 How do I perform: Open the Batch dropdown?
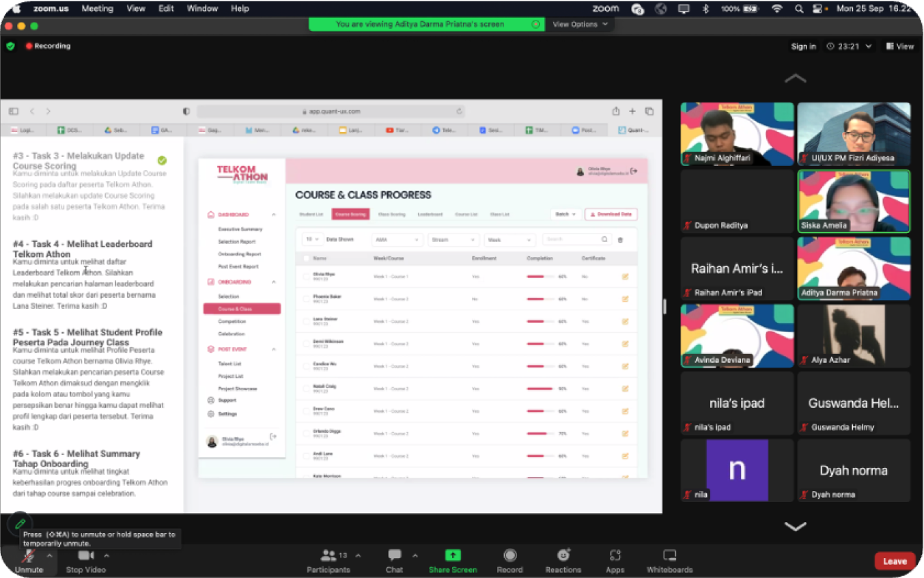coord(565,215)
